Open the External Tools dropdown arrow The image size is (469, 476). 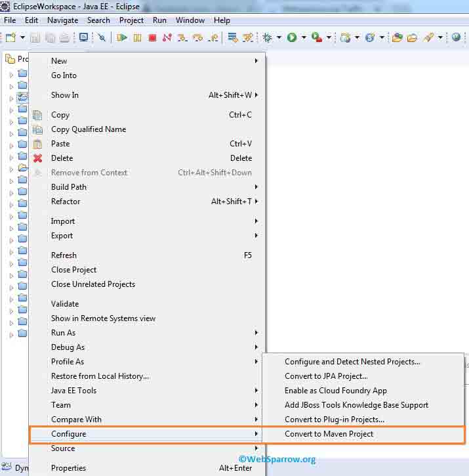329,37
